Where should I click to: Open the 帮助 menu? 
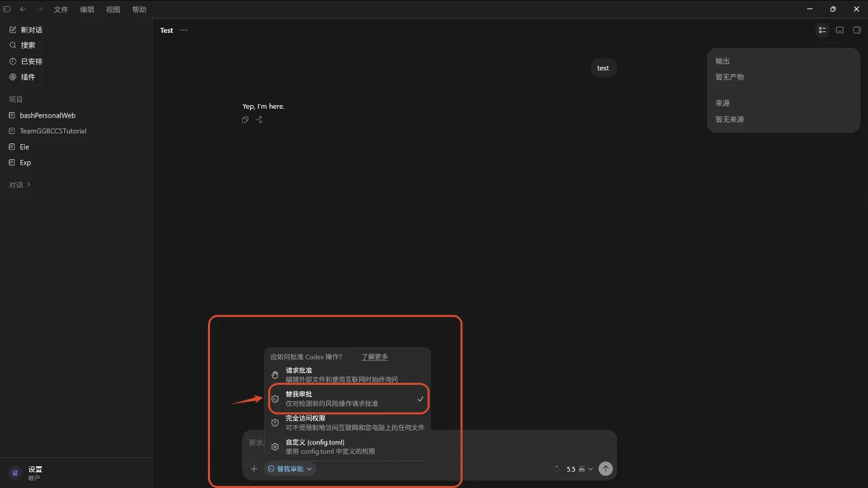139,10
